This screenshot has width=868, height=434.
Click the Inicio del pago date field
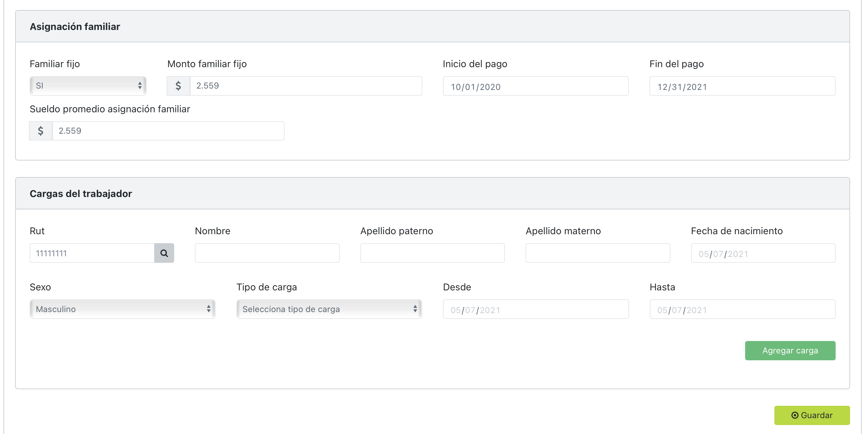click(536, 86)
